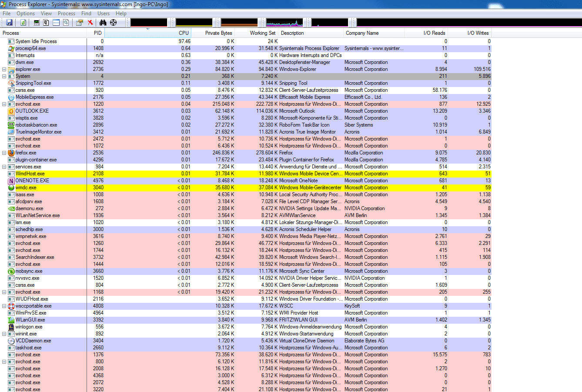Open the Help menu
Viewport: 582px width, 392px height.
[x=121, y=13]
